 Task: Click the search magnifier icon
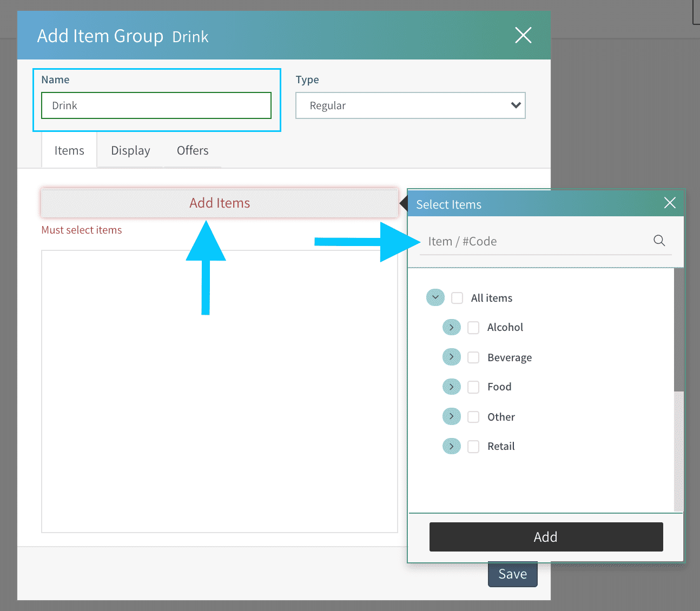[x=659, y=241]
